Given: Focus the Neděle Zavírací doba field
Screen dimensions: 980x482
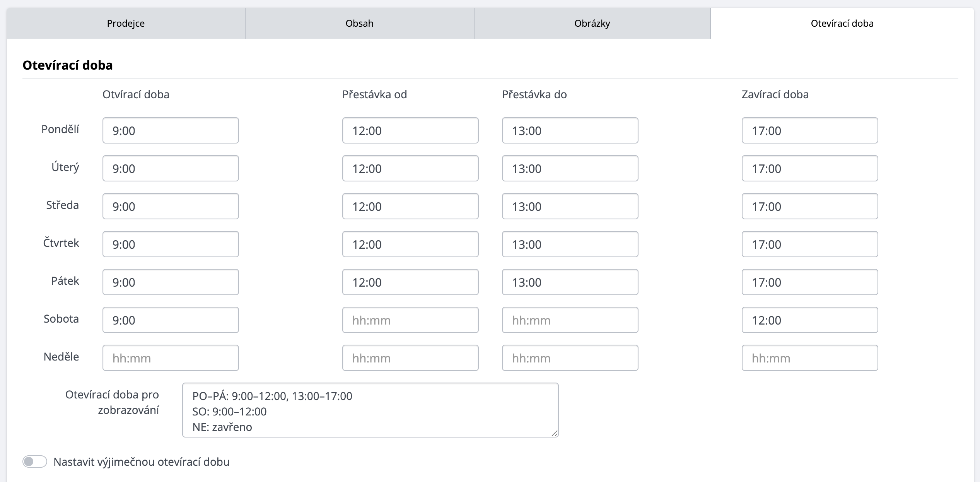Looking at the screenshot, I should 810,358.
